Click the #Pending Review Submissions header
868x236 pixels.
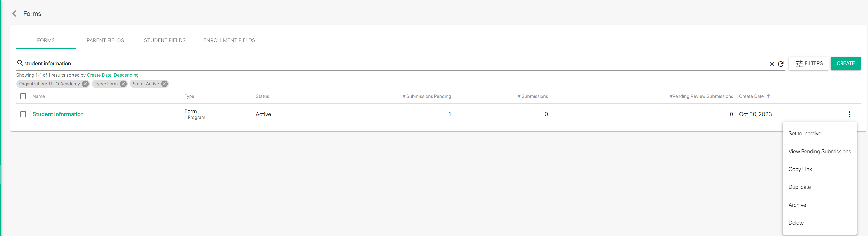[701, 96]
